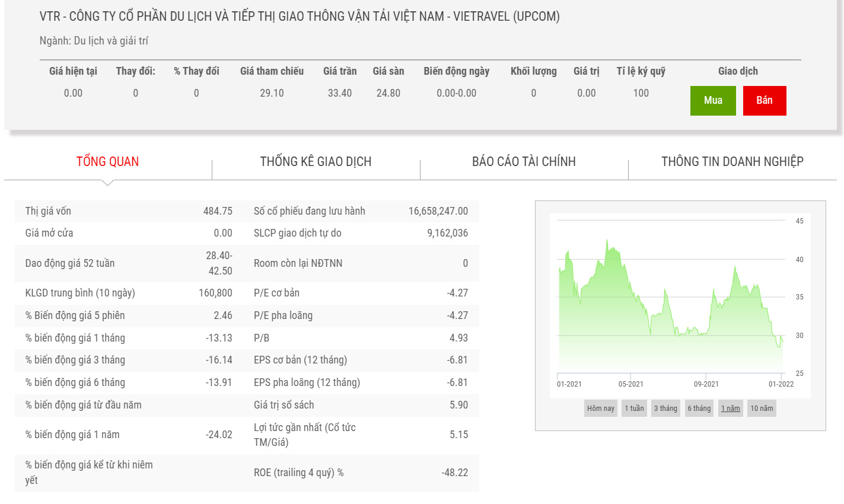Click the Giá sàn value 24.80
This screenshot has height=504, width=844.
[388, 93]
